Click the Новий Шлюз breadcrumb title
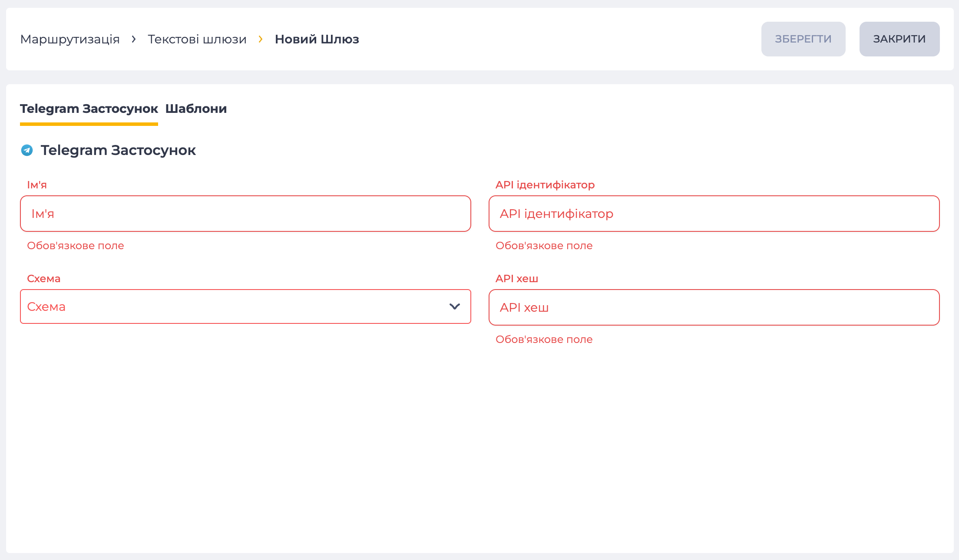Screen dimensions: 959x560 pos(317,39)
